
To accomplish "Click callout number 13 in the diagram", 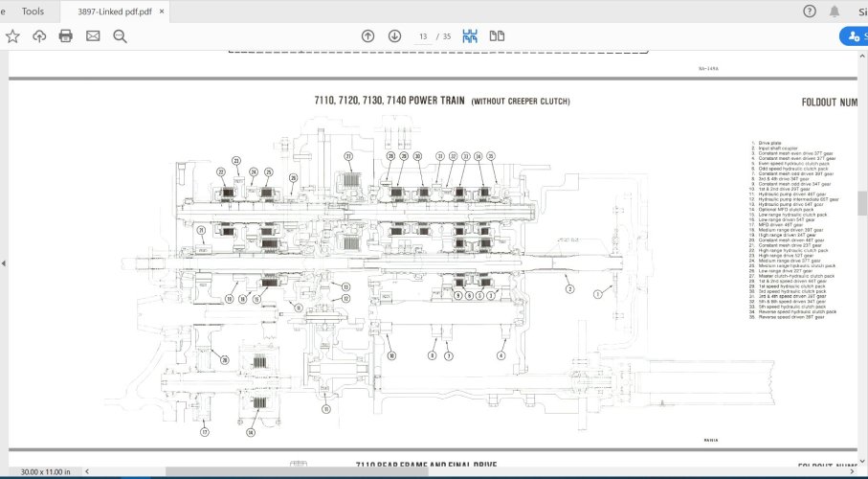I will point(345,287).
